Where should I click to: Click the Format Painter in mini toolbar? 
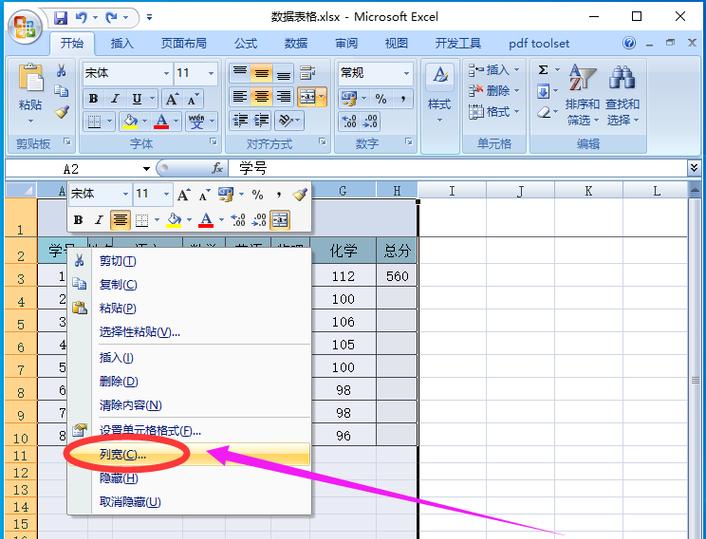pyautogui.click(x=299, y=195)
